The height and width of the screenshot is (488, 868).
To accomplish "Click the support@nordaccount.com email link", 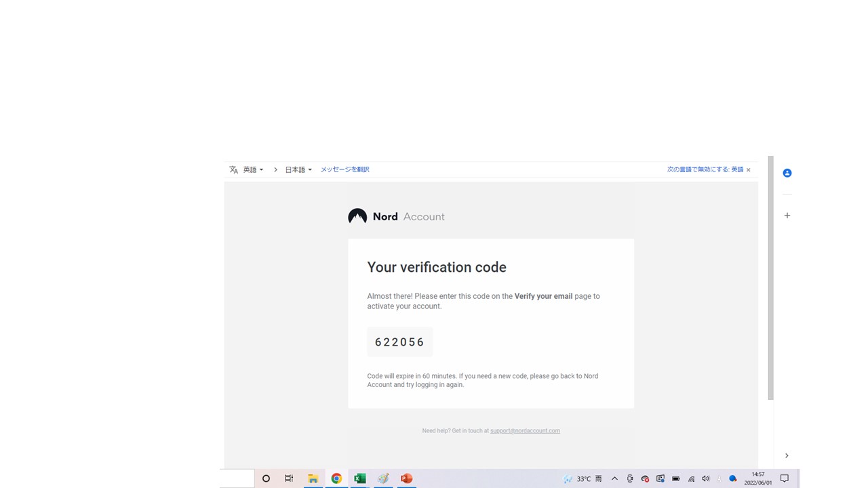I will 525,430.
